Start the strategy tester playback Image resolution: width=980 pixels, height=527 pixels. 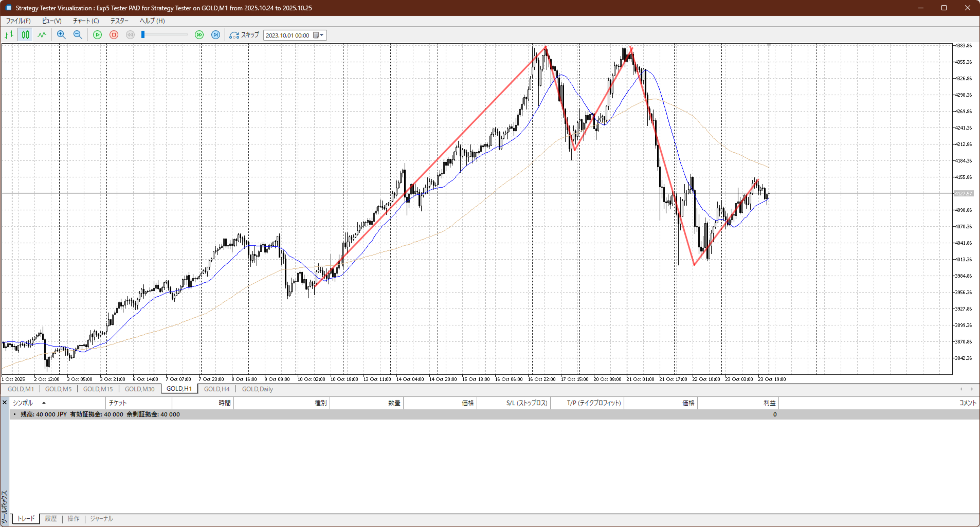click(97, 35)
